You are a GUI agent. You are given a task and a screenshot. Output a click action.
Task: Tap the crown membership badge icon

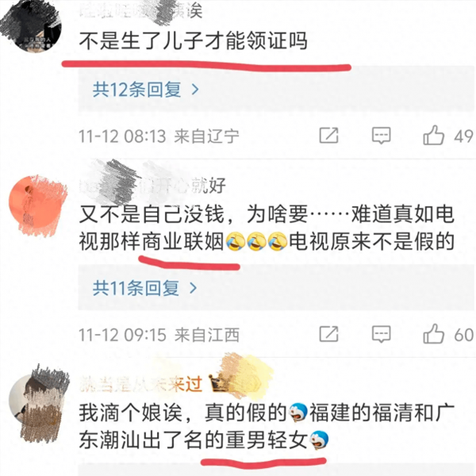pos(217,383)
